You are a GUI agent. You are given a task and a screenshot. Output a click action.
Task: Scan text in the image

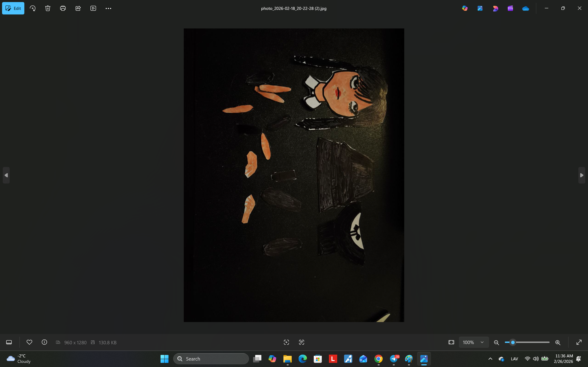pyautogui.click(x=302, y=342)
